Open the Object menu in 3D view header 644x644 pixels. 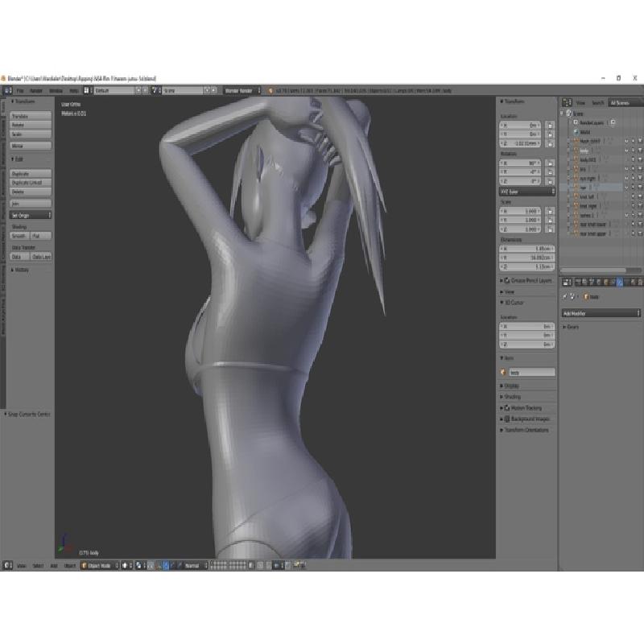point(70,566)
